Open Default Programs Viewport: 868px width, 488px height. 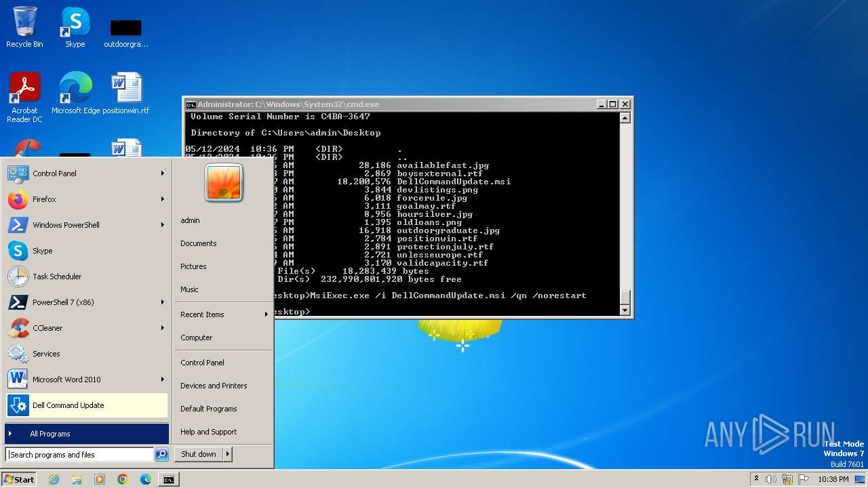[209, 409]
